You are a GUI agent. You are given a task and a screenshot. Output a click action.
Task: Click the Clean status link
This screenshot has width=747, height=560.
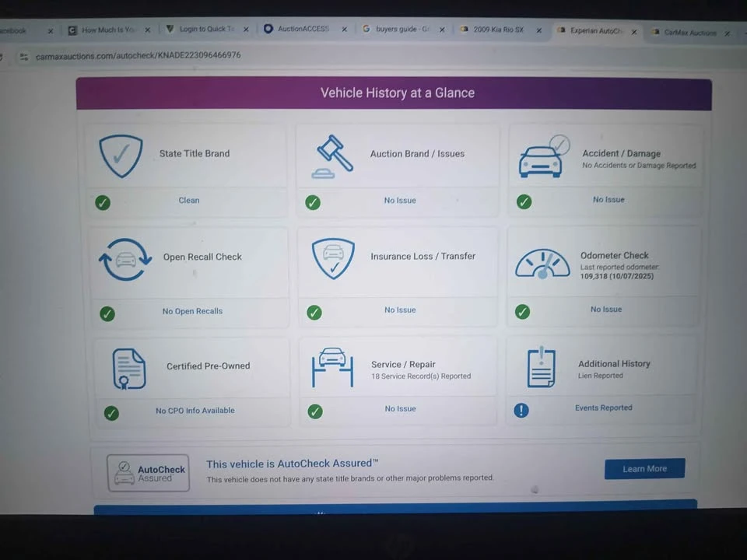coord(189,201)
